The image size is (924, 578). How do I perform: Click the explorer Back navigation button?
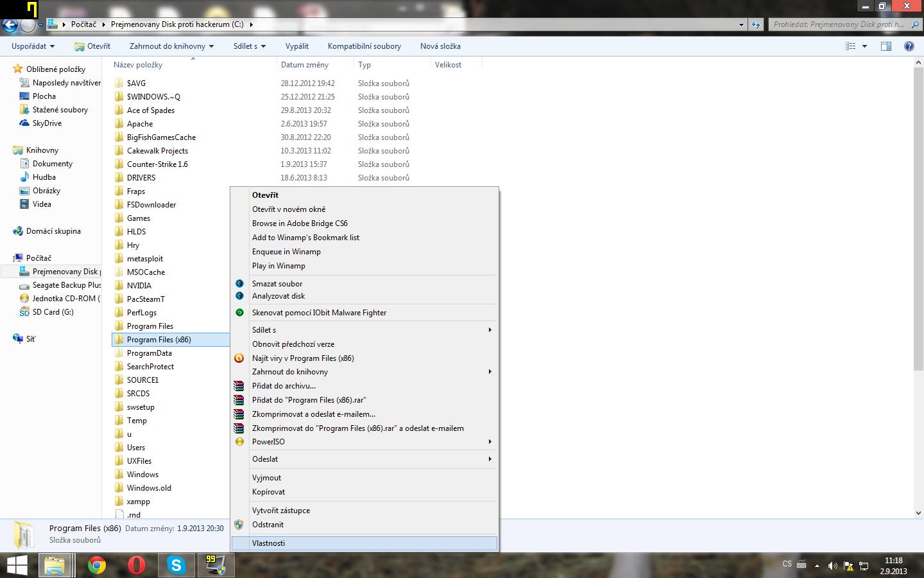(10, 25)
